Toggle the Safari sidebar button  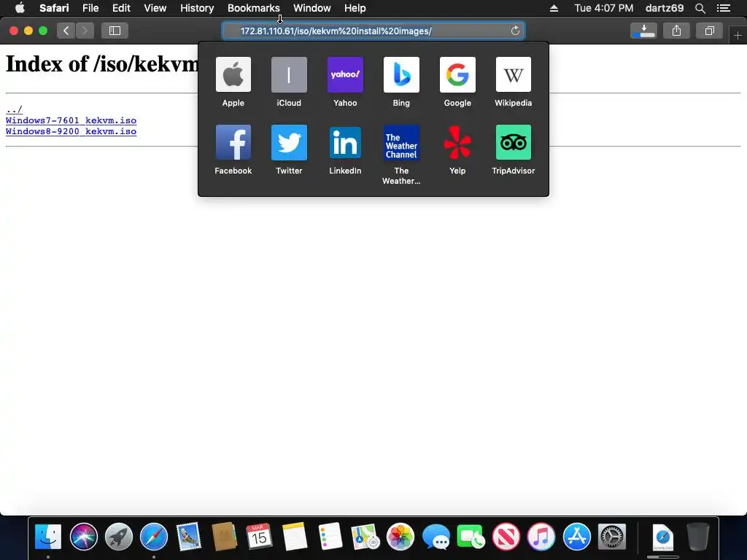(115, 31)
